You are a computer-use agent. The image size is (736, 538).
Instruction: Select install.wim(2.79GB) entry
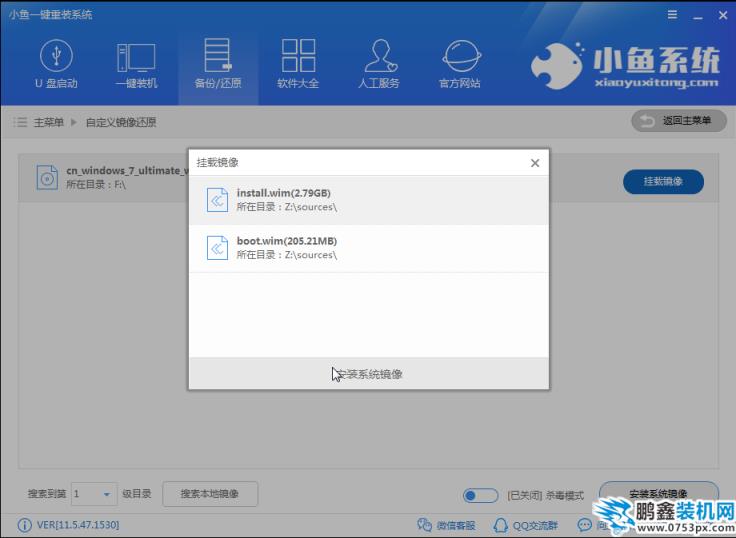point(368,200)
